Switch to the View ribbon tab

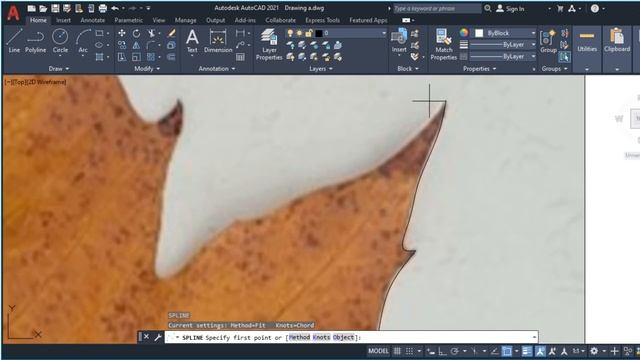(x=159, y=20)
